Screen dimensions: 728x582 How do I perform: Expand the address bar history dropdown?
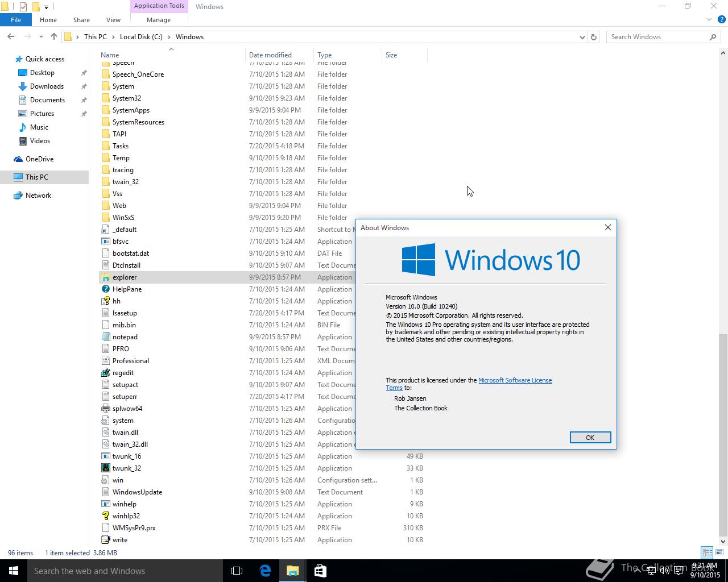(582, 37)
